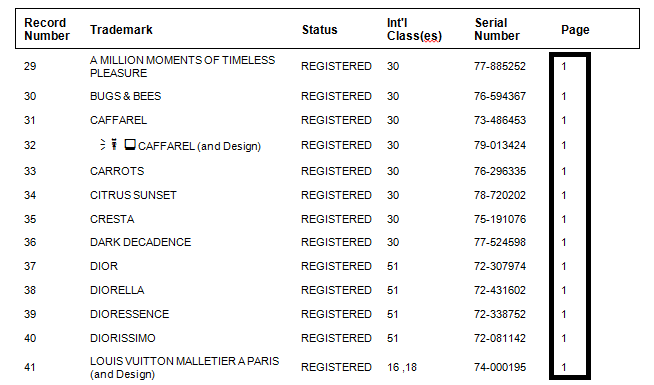The height and width of the screenshot is (385, 654).
Task: Click page number for DIOR row
Action: click(564, 266)
